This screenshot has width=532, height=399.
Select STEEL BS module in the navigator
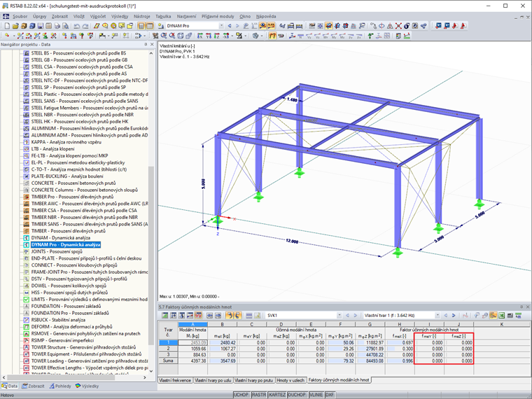point(78,53)
